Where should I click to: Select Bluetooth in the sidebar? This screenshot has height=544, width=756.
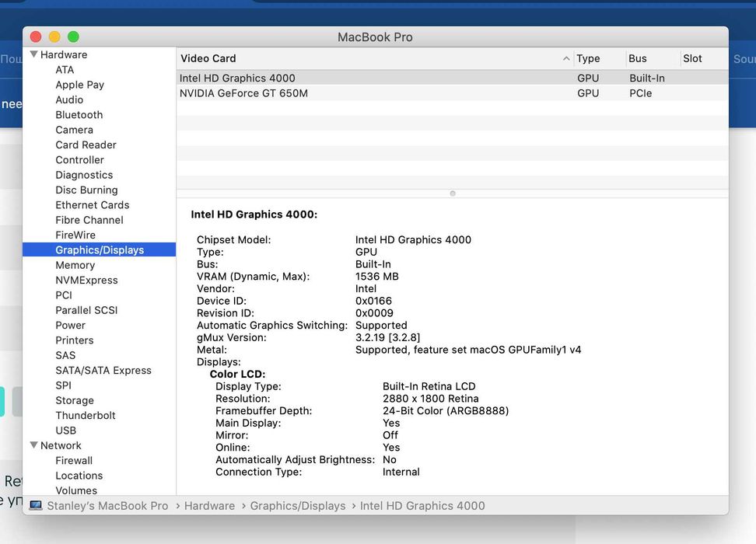(x=79, y=115)
